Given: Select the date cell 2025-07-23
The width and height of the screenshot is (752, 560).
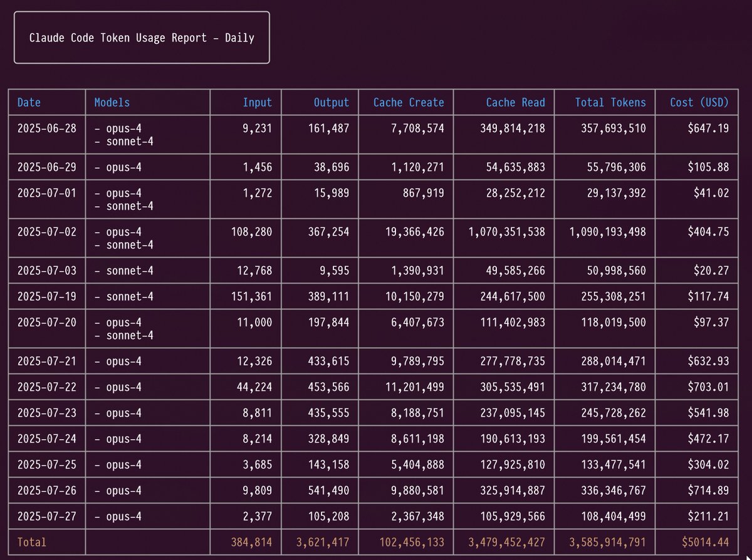Looking at the screenshot, I should click(x=47, y=413).
